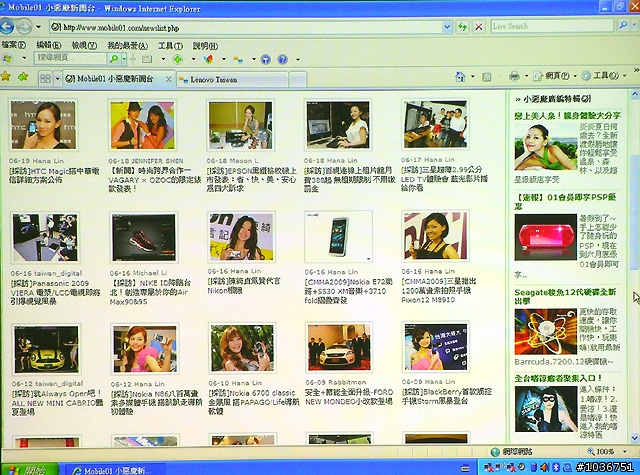Switch to the Lenovo Taiwan tab
640x475 pixels.
coord(233,80)
